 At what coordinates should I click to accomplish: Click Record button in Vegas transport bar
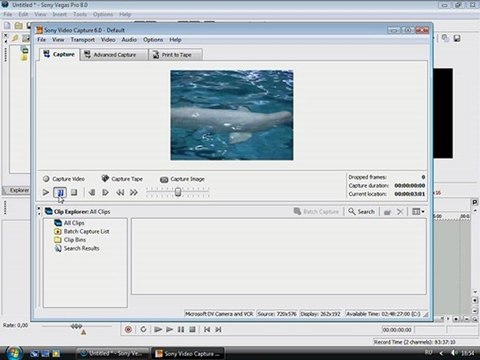(x=128, y=330)
